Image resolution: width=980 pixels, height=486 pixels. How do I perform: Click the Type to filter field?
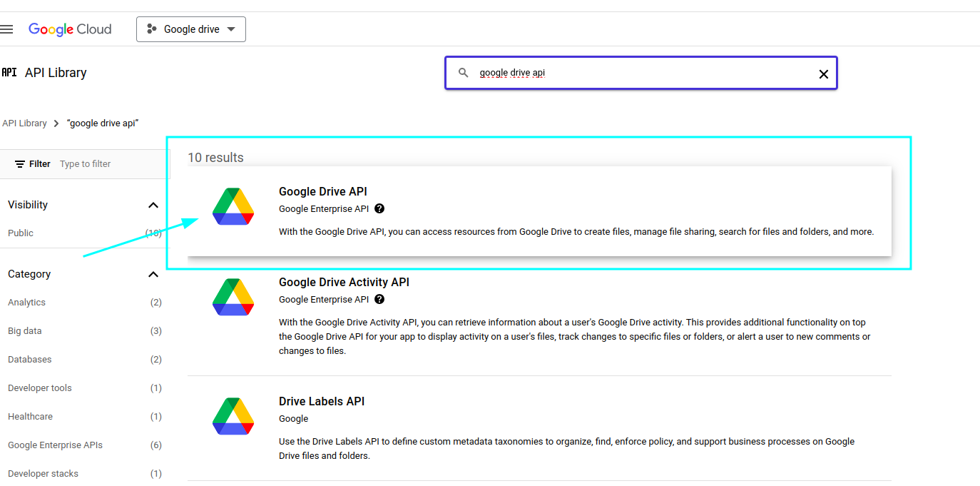(107, 164)
